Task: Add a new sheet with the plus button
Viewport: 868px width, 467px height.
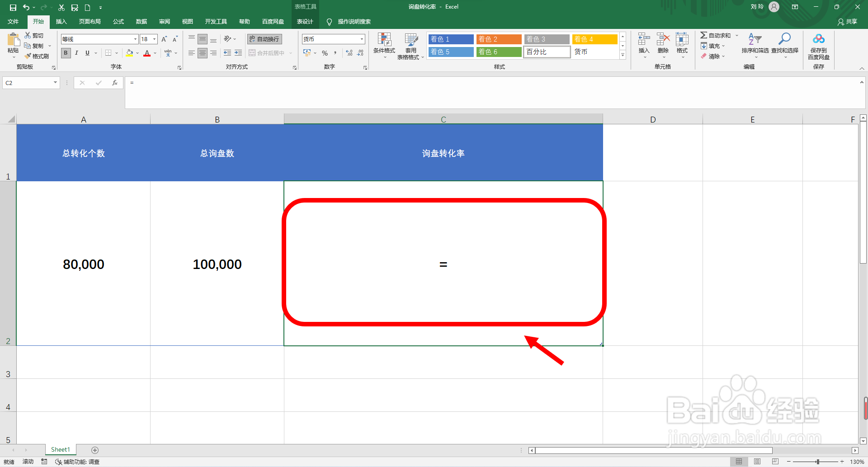Action: coord(95,450)
